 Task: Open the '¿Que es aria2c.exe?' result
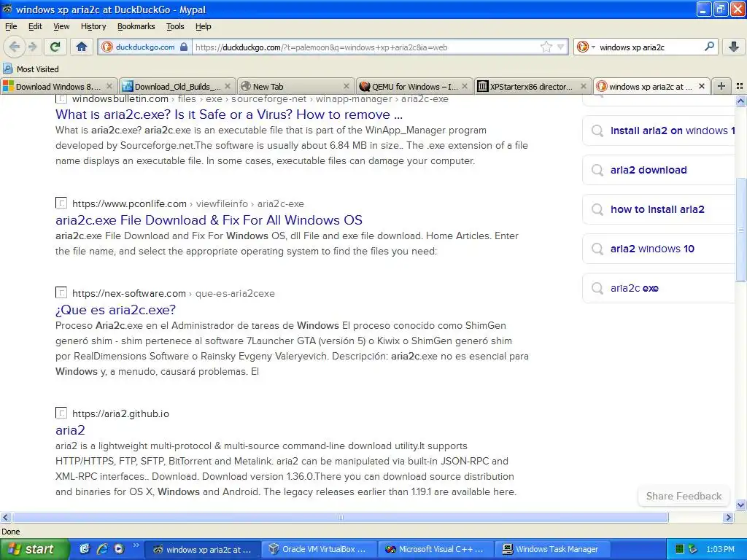(115, 310)
